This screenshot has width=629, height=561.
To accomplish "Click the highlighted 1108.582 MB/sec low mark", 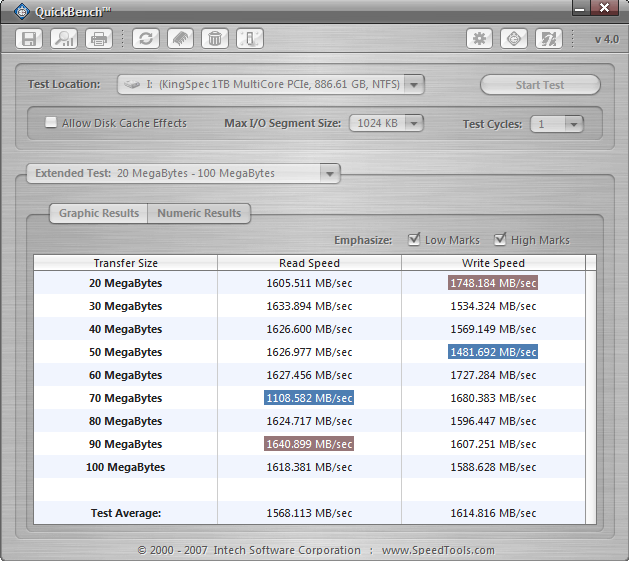I will click(309, 398).
